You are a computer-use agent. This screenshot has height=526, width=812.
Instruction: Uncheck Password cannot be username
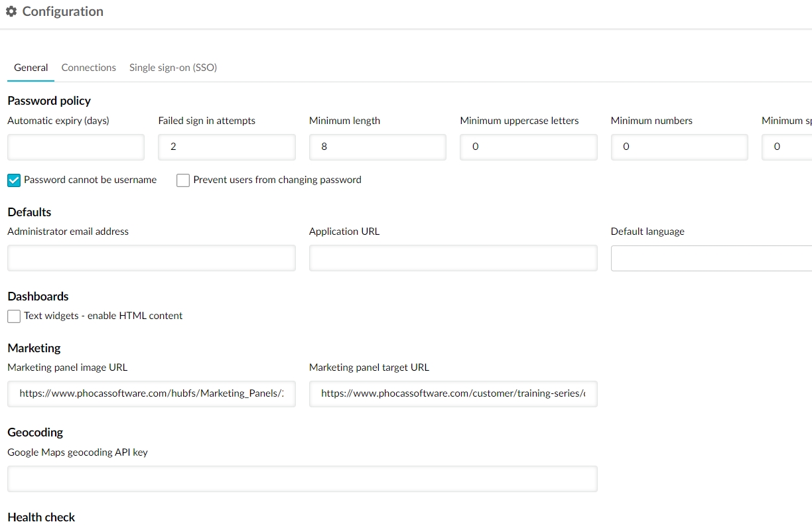[14, 180]
